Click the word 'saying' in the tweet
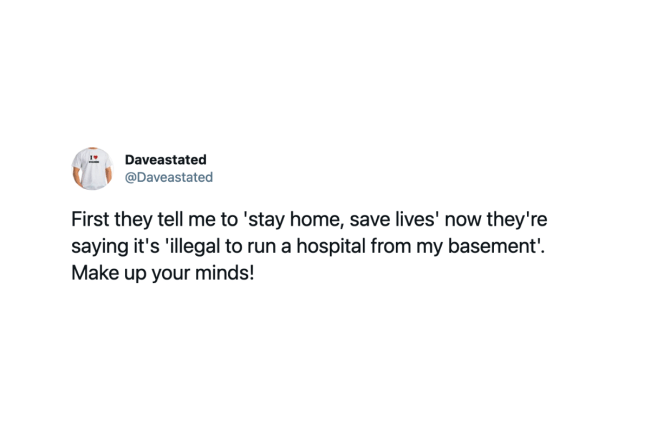 (98, 246)
